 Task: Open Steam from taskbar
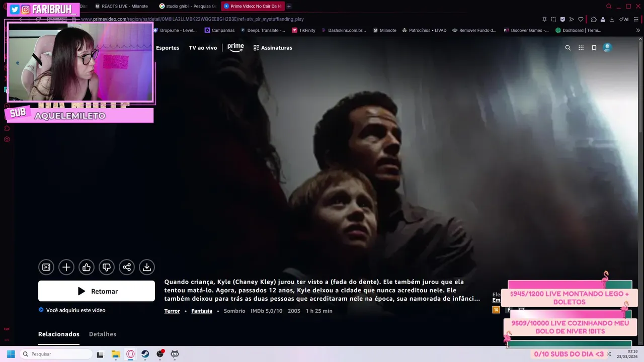pos(145,354)
